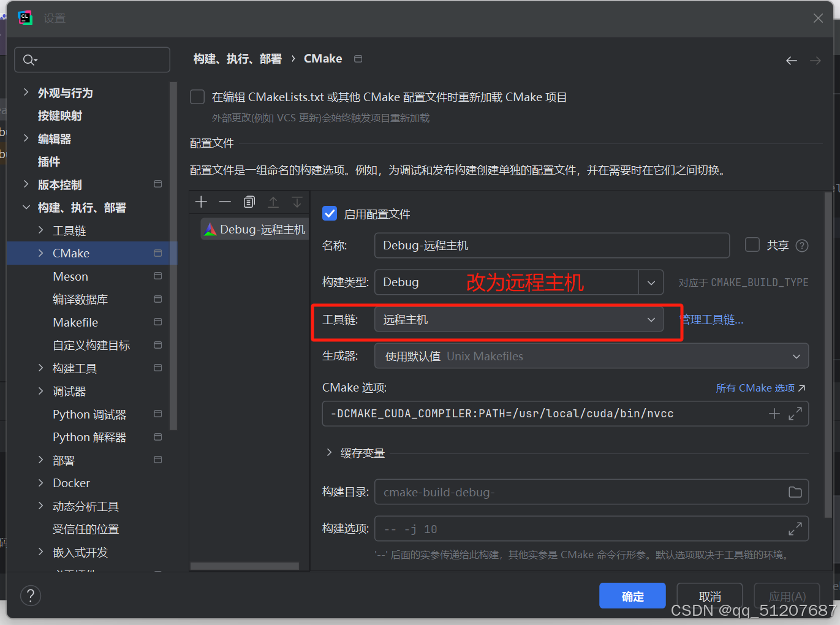Click project-level icon on Python 解释器 row

click(x=157, y=437)
